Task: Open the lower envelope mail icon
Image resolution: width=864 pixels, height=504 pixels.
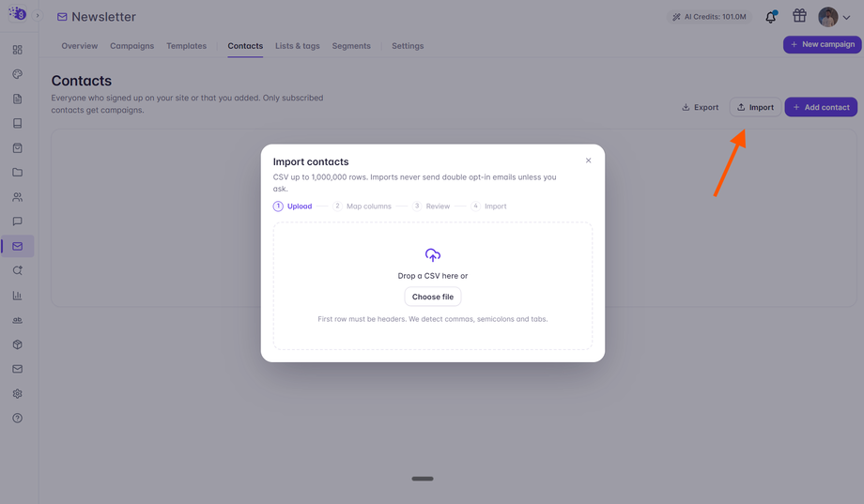Action: (x=18, y=369)
